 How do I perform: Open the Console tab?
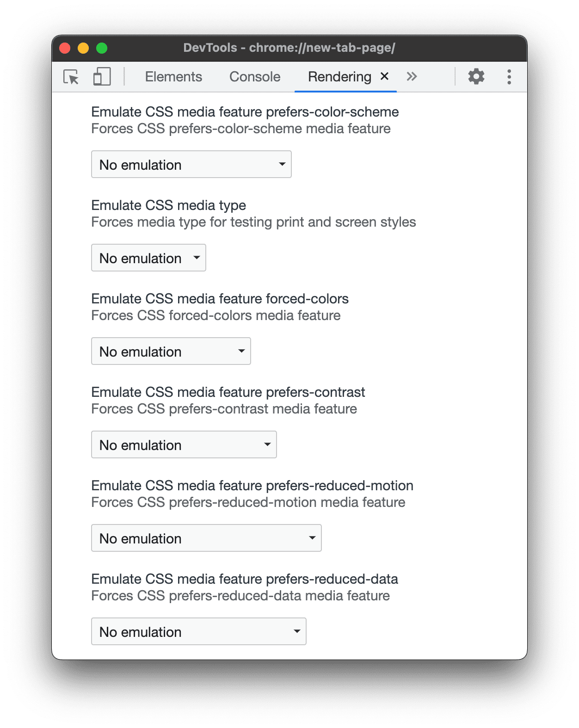(x=254, y=76)
